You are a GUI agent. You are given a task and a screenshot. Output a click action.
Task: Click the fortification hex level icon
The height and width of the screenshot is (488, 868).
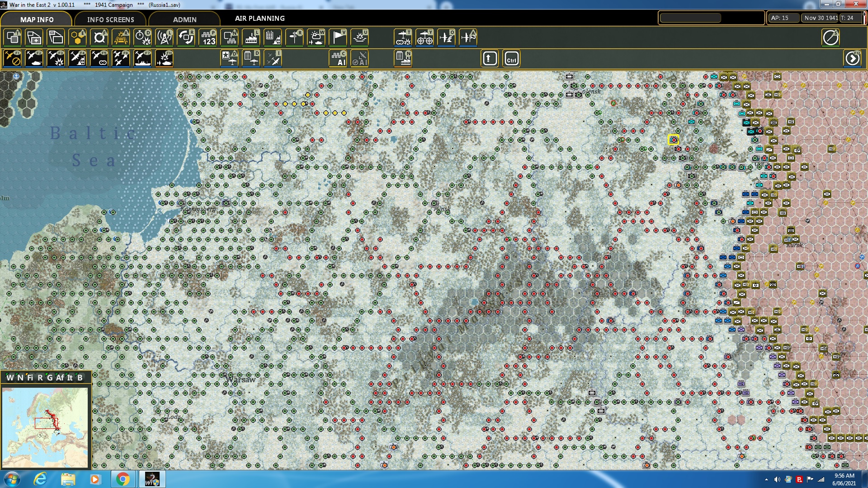99,38
